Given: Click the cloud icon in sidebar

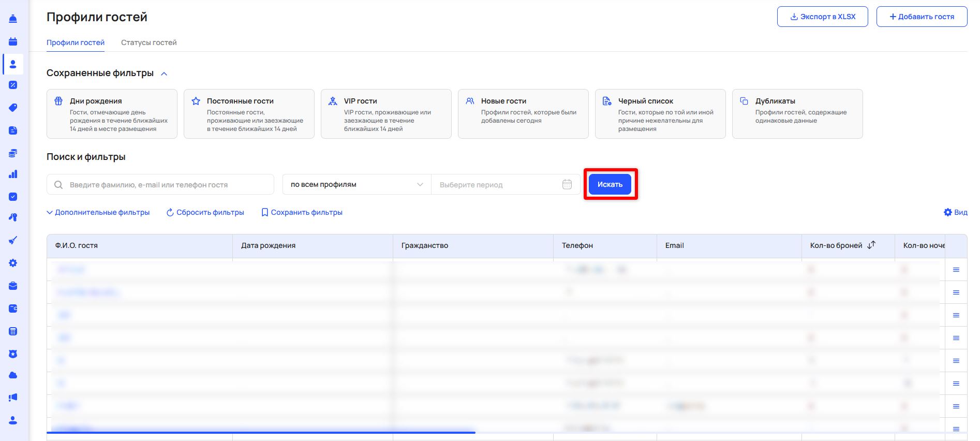Looking at the screenshot, I should click(13, 375).
